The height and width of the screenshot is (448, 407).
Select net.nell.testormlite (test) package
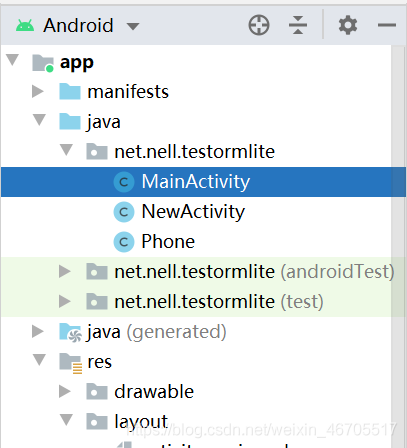[x=219, y=302]
